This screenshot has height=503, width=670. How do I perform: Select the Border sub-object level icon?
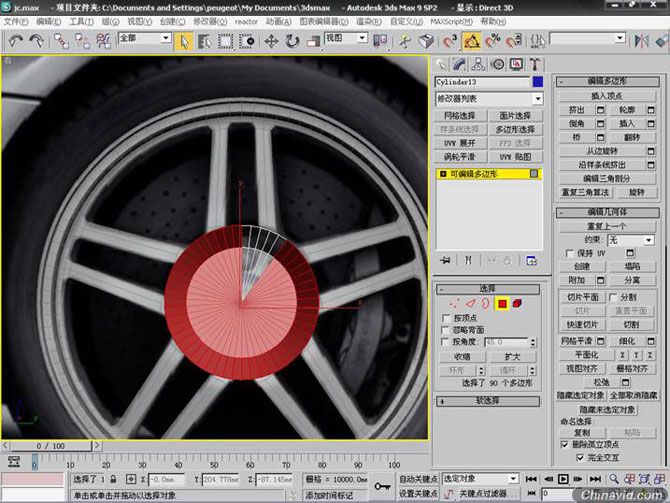[x=485, y=304]
